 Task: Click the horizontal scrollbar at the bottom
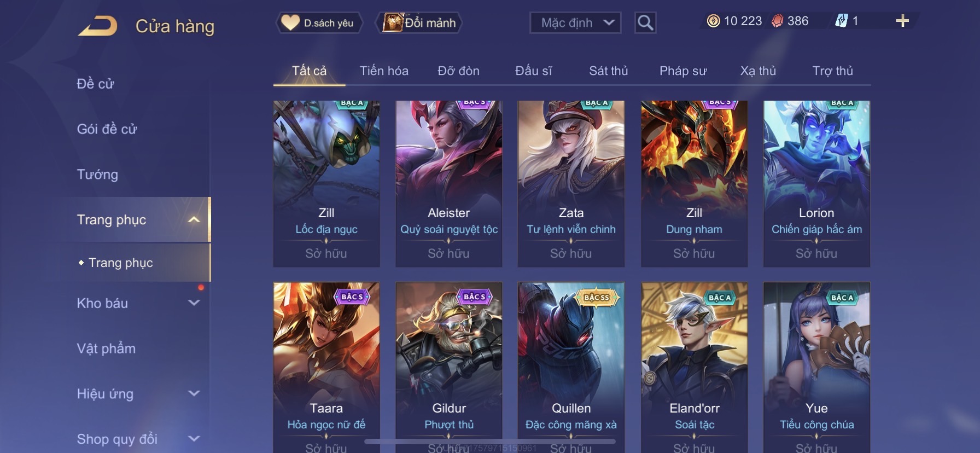490,442
